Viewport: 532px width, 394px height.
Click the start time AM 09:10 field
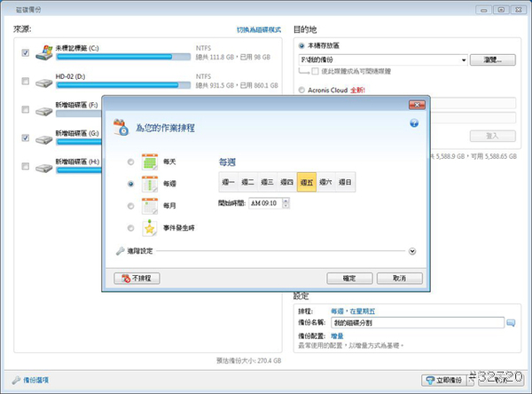265,203
